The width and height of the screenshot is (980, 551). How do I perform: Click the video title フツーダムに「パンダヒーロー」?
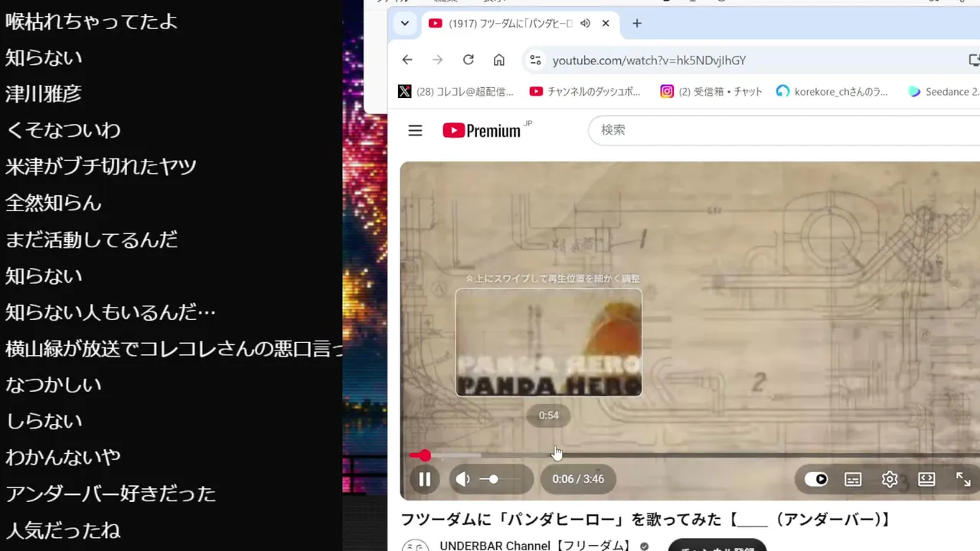pyautogui.click(x=646, y=520)
